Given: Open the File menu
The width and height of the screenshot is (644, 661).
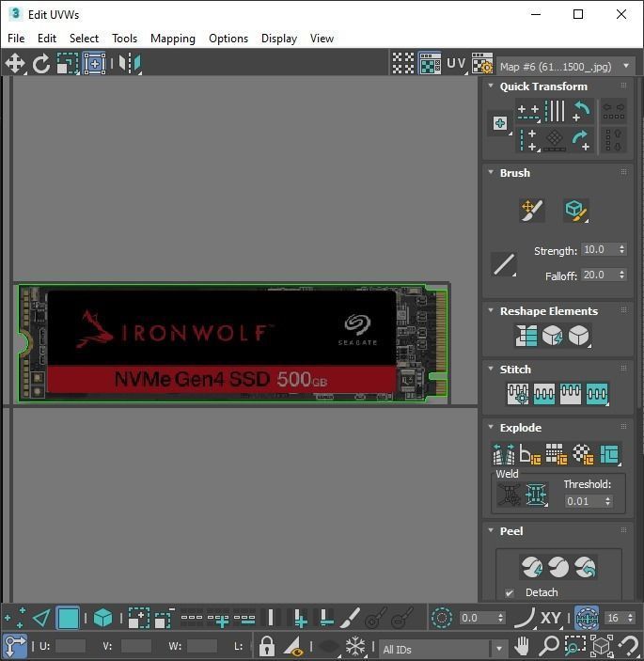Looking at the screenshot, I should (16, 39).
